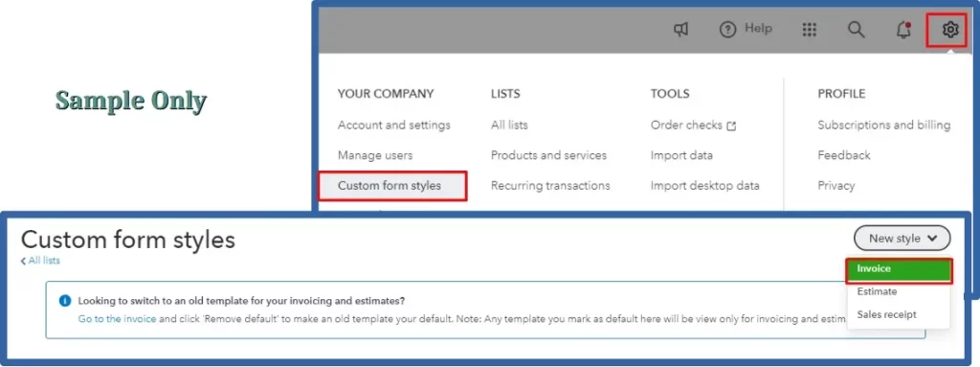The width and height of the screenshot is (980, 367).
Task: Open Import desktop data
Action: tap(705, 186)
